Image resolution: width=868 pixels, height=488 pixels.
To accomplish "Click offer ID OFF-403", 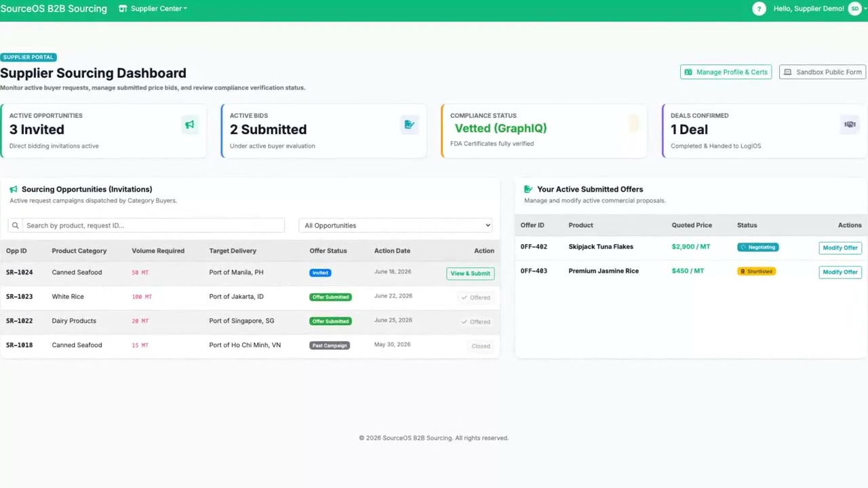I will pyautogui.click(x=534, y=271).
